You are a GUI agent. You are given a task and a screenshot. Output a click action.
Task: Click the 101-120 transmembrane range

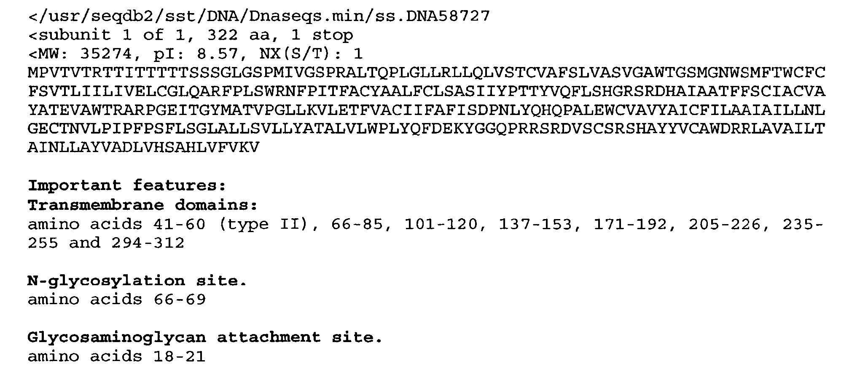(x=441, y=224)
